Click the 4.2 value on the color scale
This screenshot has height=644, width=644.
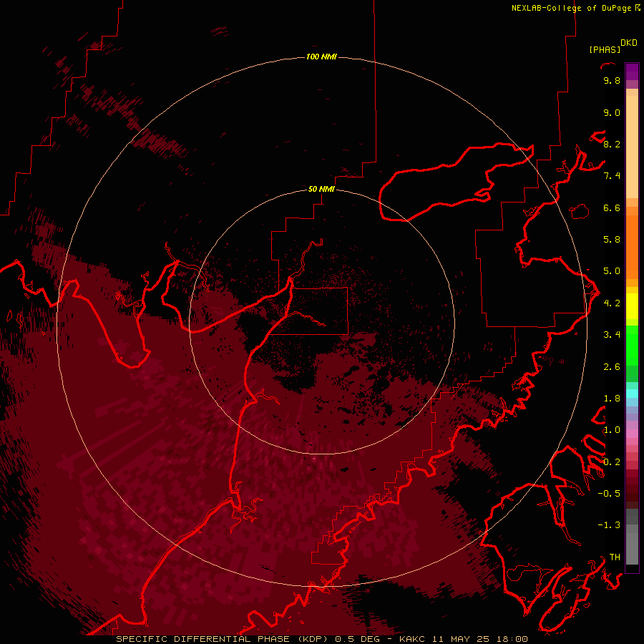pyautogui.click(x=612, y=303)
